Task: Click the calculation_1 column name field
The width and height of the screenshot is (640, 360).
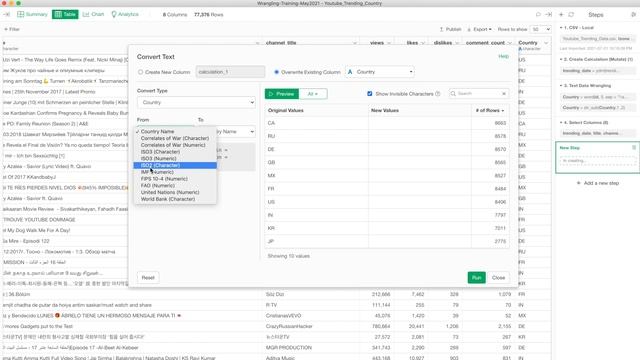Action: coord(230,72)
